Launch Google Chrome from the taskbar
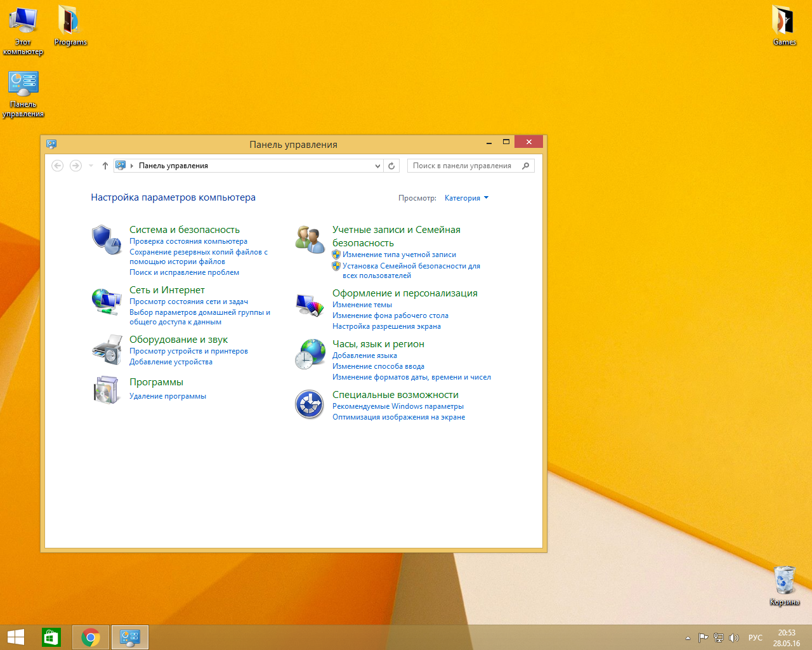This screenshot has width=812, height=650. coord(91,637)
